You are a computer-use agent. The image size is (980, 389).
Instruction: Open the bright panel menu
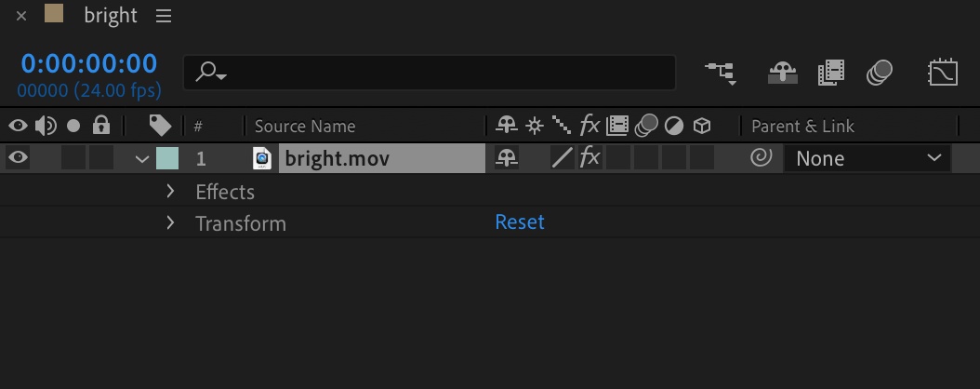165,16
